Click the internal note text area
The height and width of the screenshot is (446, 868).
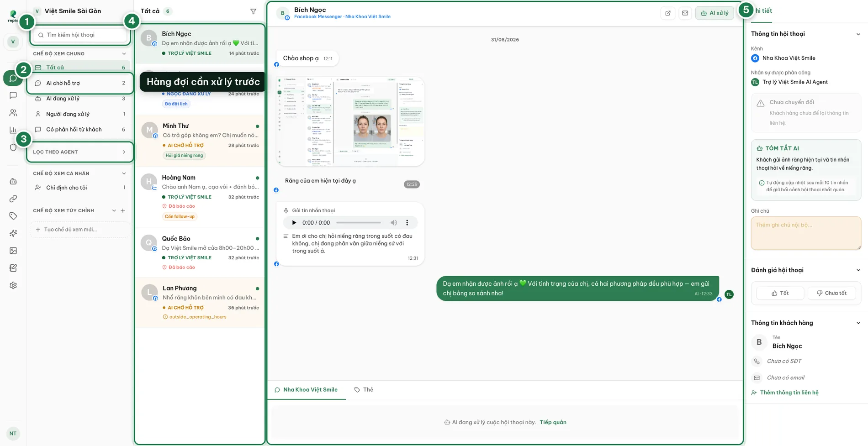(x=806, y=233)
